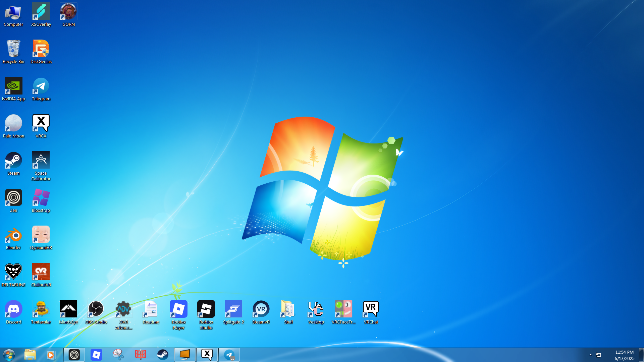Image resolution: width=644 pixels, height=362 pixels.
Task: Switch to the orange monitor taskbar app
Action: pos(185,355)
